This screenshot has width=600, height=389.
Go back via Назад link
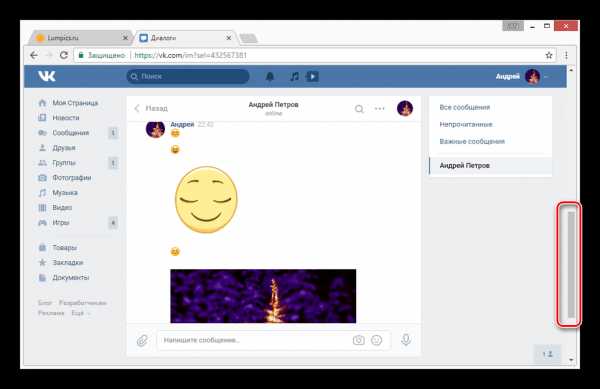point(151,109)
